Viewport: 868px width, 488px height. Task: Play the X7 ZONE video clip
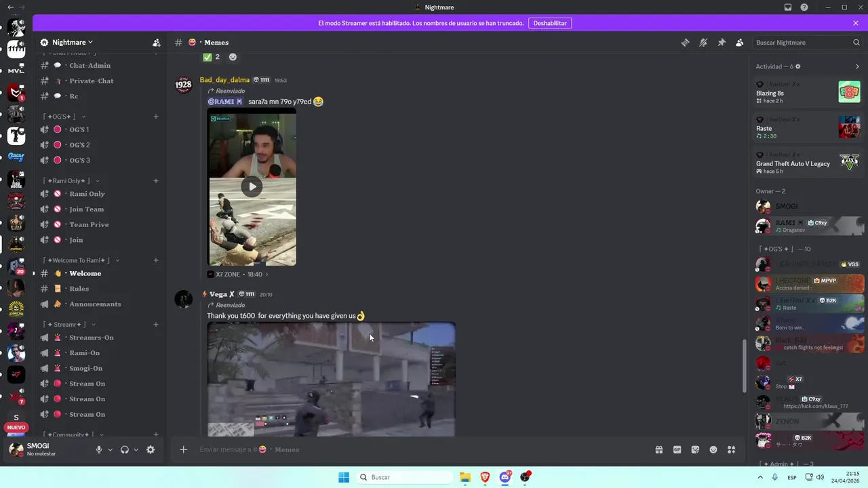click(252, 187)
